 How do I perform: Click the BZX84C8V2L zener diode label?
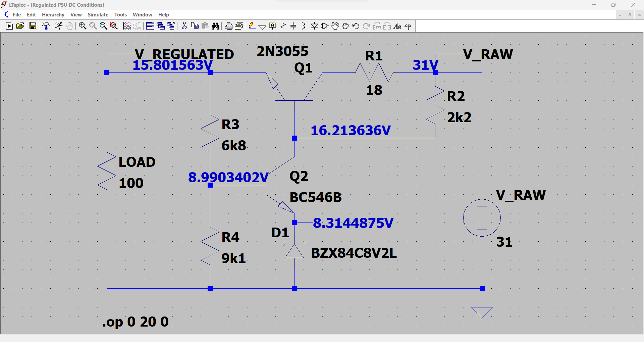tap(354, 253)
